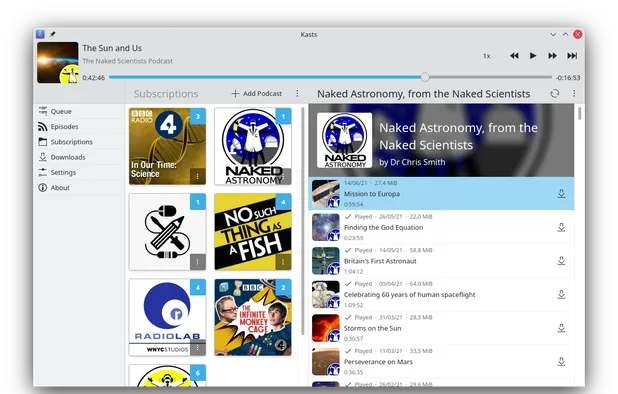Select the Mission to Europa episode

click(441, 193)
